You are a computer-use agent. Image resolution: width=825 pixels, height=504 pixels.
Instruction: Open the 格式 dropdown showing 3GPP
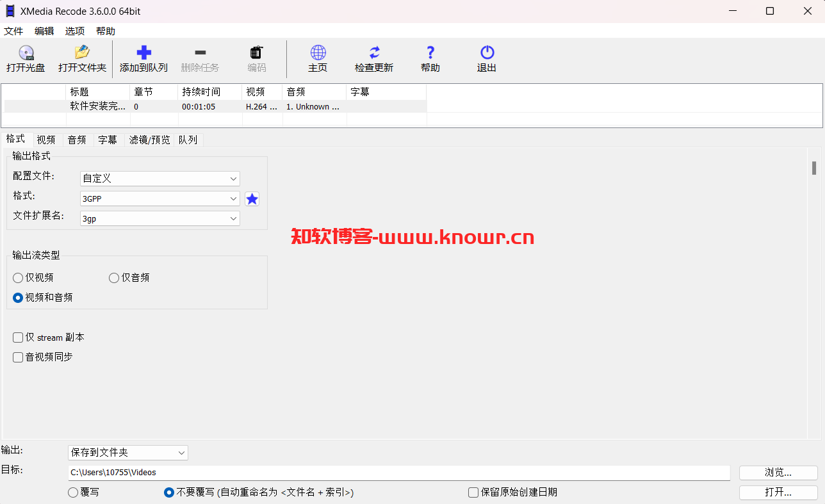[160, 199]
